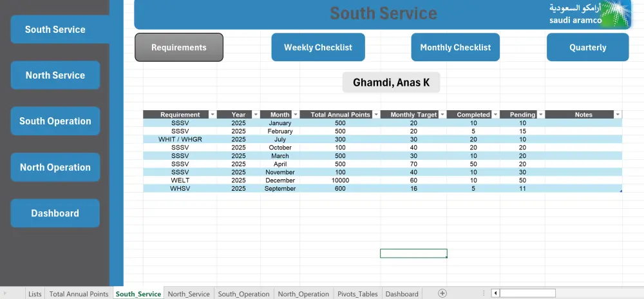Open the Requirement column filter dropdown
This screenshot has height=299, width=644.
coord(213,115)
